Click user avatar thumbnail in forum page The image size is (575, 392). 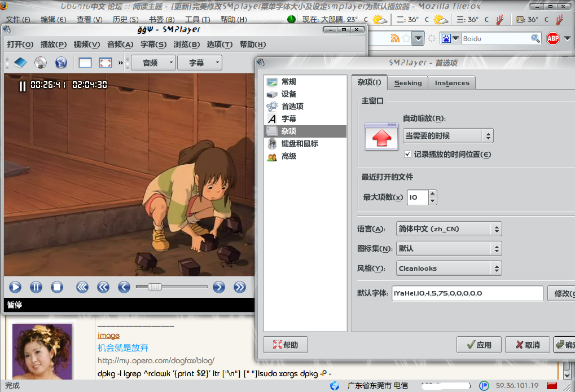pos(42,351)
